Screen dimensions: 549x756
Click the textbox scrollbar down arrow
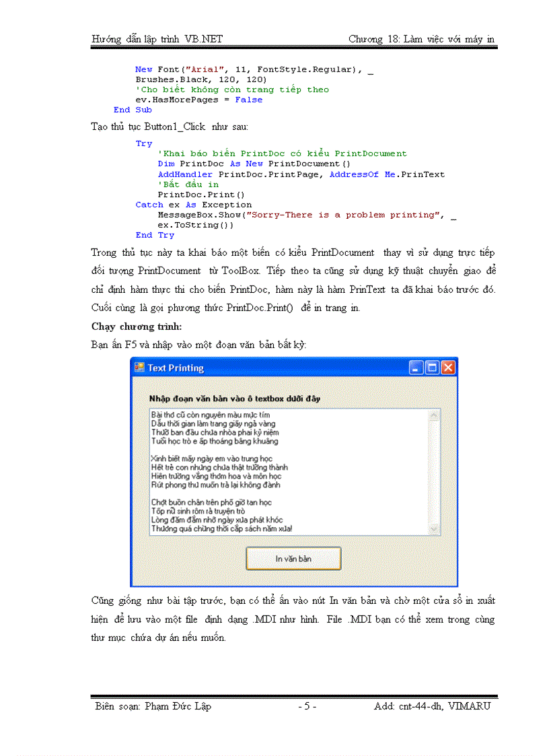pyautogui.click(x=433, y=528)
